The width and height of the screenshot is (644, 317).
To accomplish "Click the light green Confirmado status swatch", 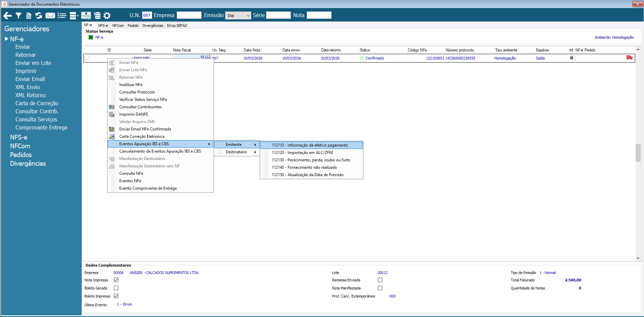I will pyautogui.click(x=362, y=58).
